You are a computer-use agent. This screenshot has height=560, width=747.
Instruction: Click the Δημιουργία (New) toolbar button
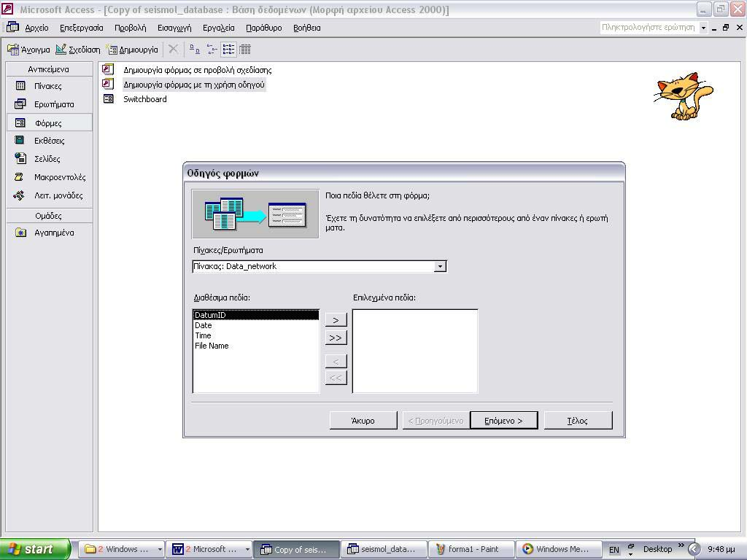coord(132,50)
